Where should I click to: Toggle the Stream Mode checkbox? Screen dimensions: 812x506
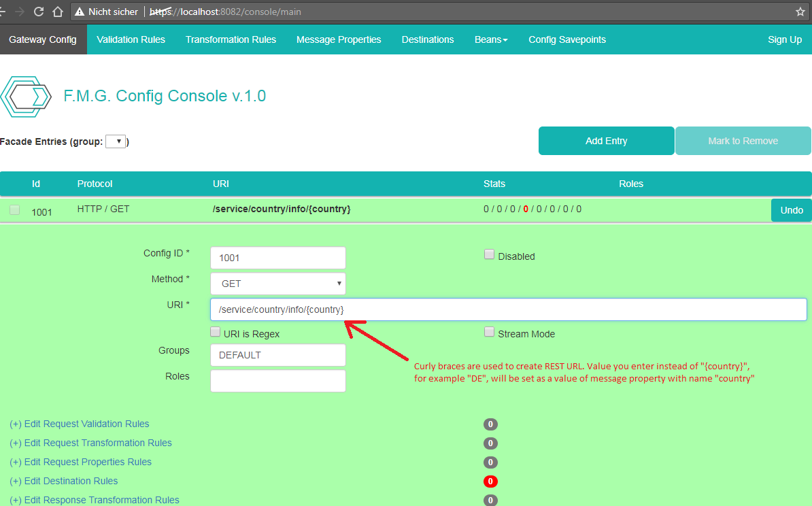click(x=489, y=332)
